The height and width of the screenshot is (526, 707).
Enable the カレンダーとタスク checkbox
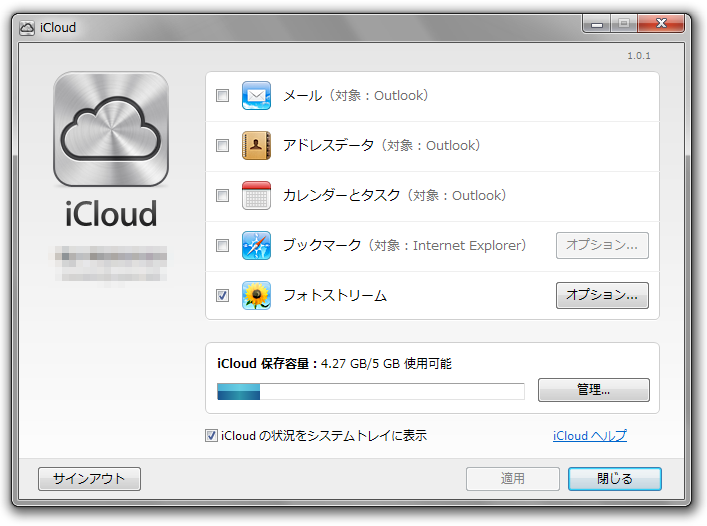point(223,196)
